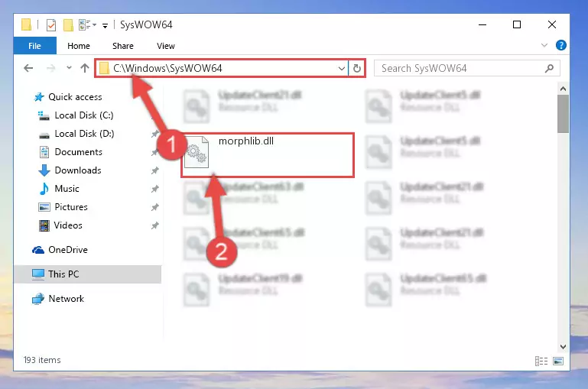Screen dimensions: 588x389
Task: Select Network in the navigation pane
Action: click(x=58, y=299)
